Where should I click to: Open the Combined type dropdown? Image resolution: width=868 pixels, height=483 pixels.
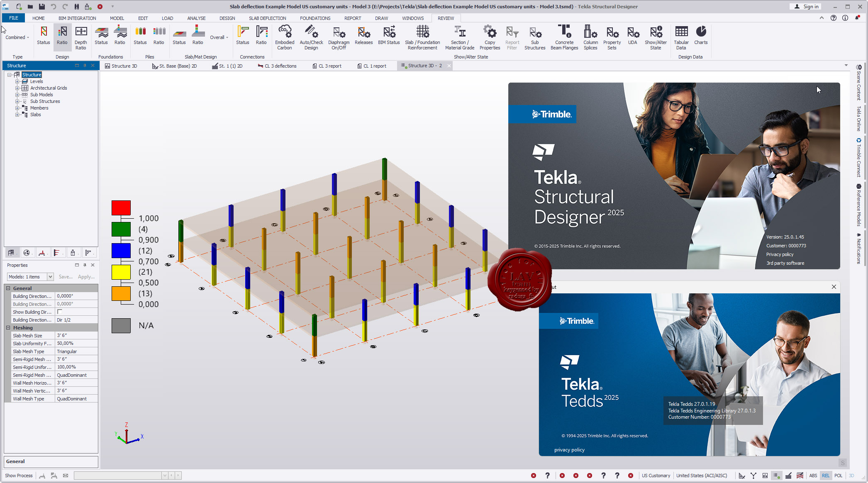click(x=17, y=37)
